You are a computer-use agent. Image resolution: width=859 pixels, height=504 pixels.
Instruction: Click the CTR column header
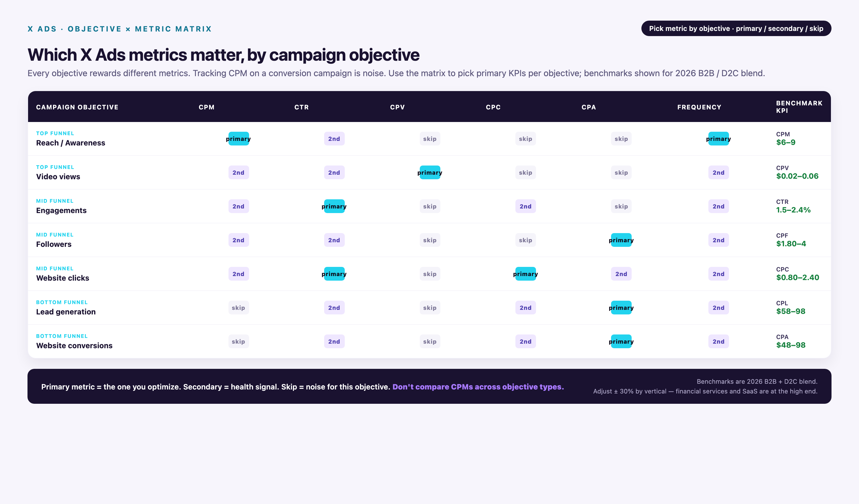point(302,107)
